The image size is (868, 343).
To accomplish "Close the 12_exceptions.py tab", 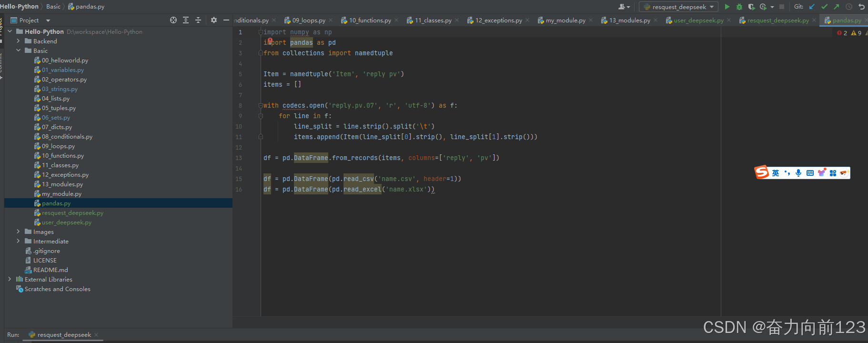I will (x=527, y=20).
